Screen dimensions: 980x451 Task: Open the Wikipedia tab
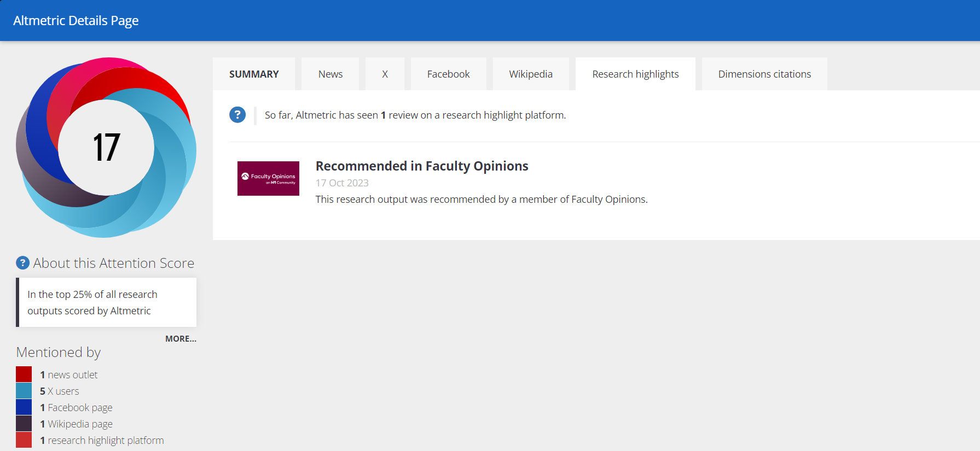coord(531,74)
